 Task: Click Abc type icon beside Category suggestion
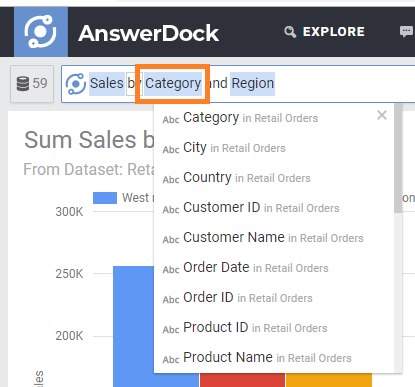[x=171, y=120]
